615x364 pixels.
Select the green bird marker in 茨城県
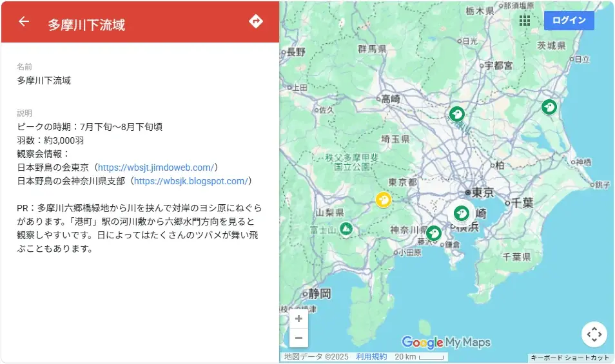pos(549,107)
